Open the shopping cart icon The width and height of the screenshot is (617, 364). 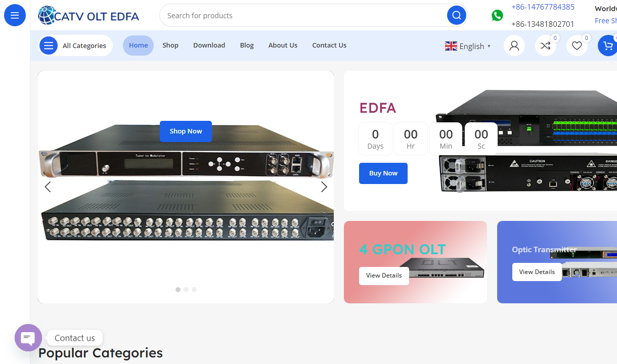[607, 45]
